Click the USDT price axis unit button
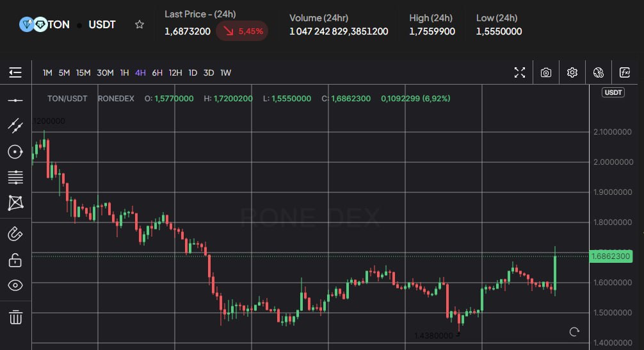The width and height of the screenshot is (644, 350). (613, 93)
